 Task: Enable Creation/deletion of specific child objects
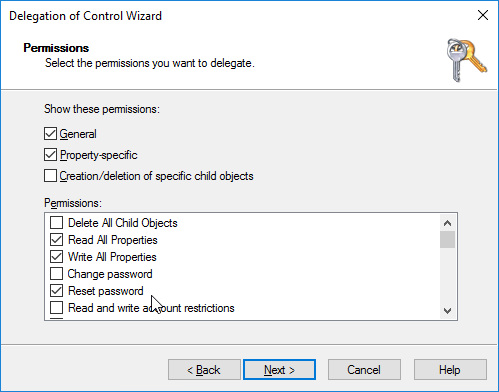point(50,176)
